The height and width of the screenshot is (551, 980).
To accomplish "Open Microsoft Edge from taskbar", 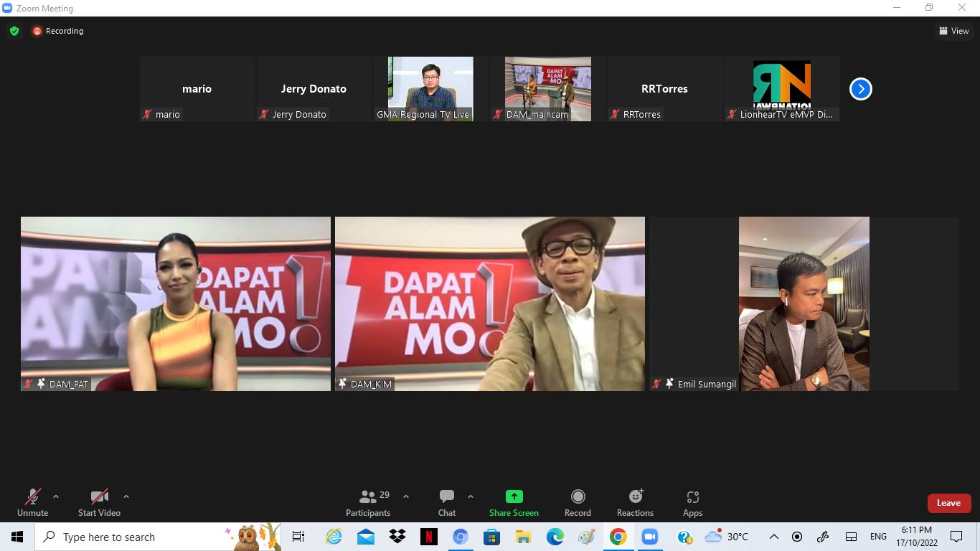I will 555,537.
